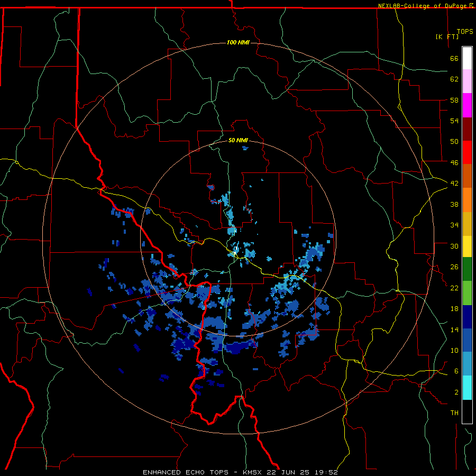Click the yellow legend color swatch
The height and width of the screenshot is (476, 476).
tap(467, 246)
